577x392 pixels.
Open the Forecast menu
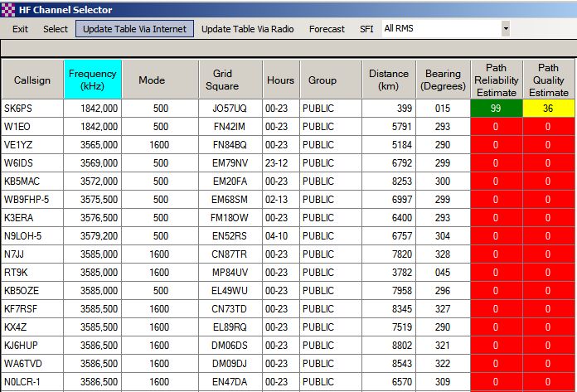[x=327, y=29]
